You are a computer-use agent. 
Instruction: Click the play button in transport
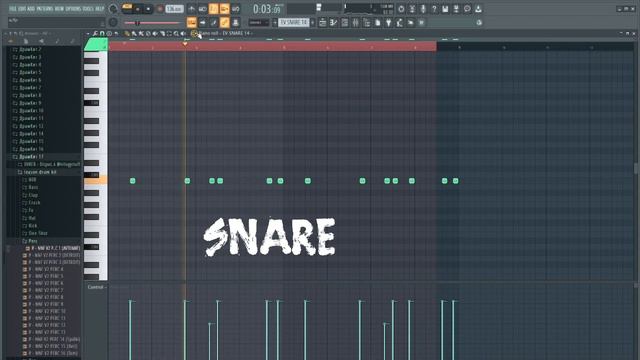[x=138, y=9]
